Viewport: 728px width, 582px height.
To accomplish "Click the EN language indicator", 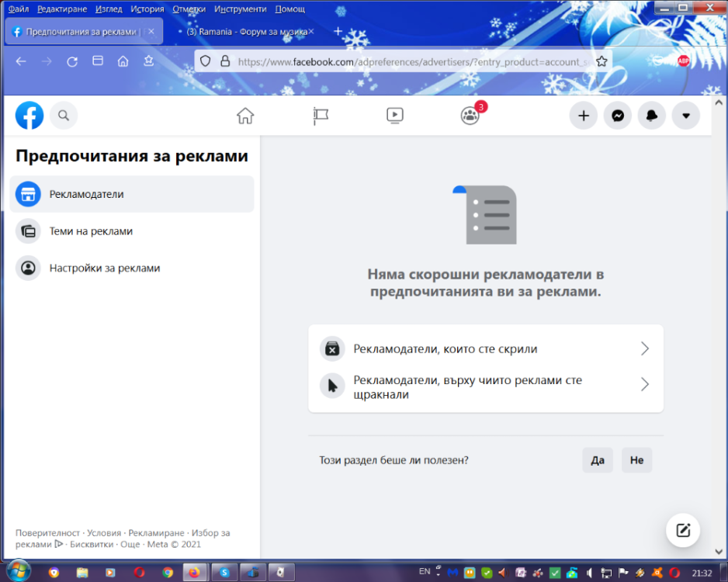I will pyautogui.click(x=425, y=571).
